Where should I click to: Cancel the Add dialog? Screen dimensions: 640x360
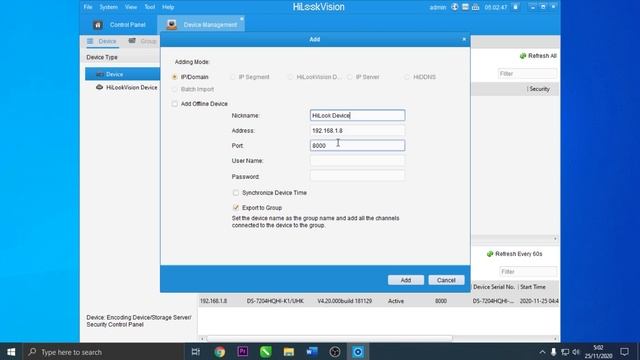[x=446, y=280]
